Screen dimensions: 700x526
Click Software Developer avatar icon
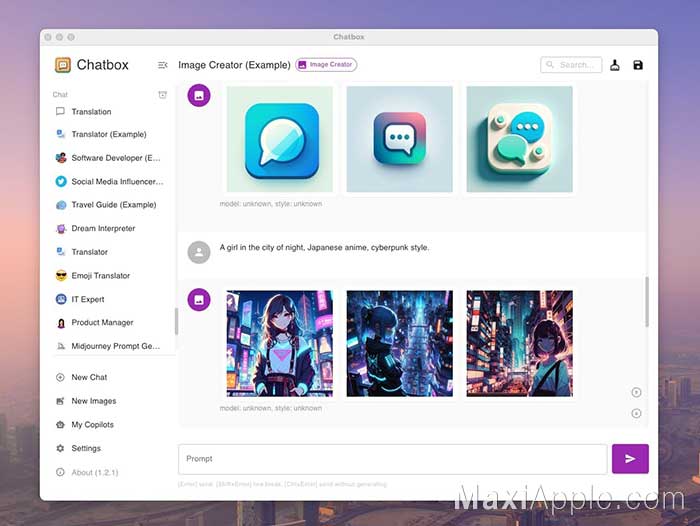coord(61,158)
